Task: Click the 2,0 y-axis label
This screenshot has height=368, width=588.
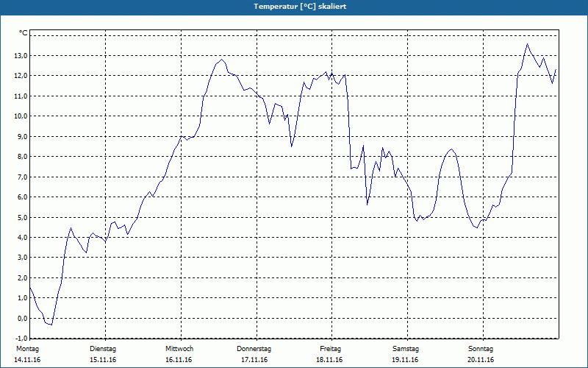Action: pyautogui.click(x=23, y=278)
